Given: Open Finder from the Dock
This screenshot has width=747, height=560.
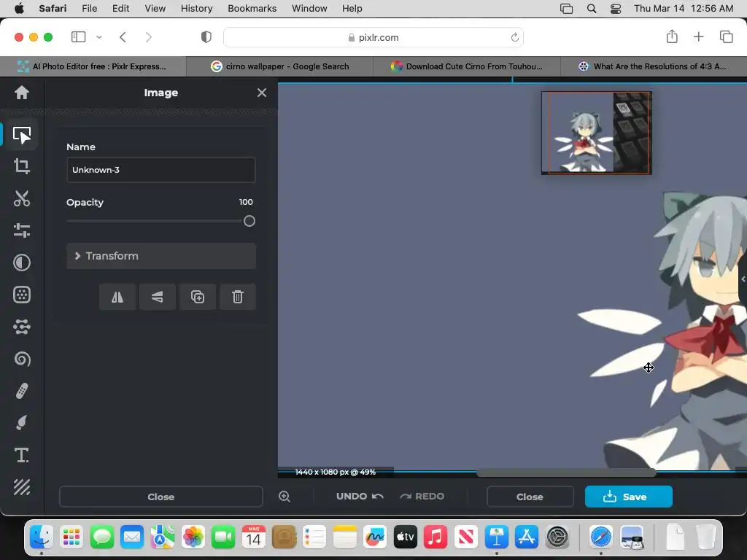Looking at the screenshot, I should [x=42, y=537].
